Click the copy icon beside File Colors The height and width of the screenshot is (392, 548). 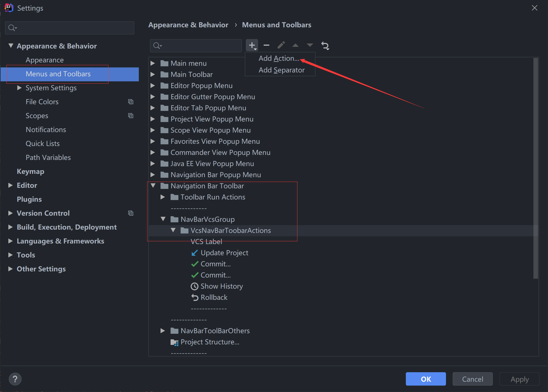pyautogui.click(x=130, y=102)
